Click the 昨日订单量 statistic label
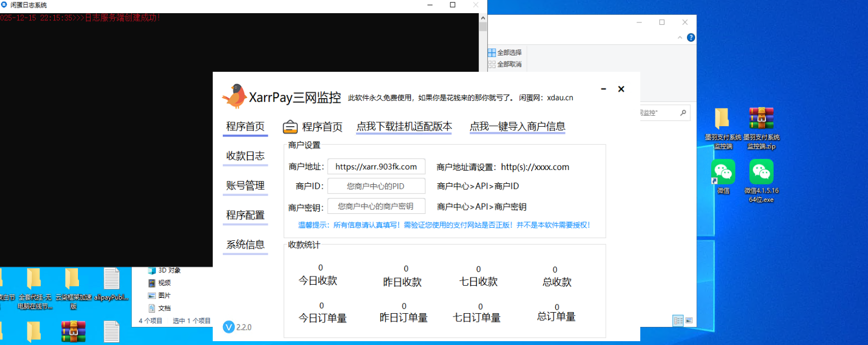Viewport: 868px width, 345px height. [403, 318]
